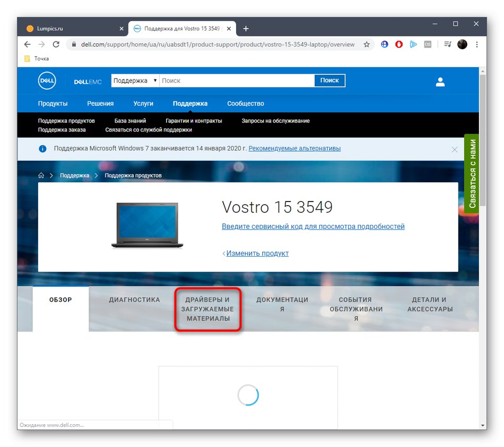Open the blue globe extension icon

pos(384,45)
